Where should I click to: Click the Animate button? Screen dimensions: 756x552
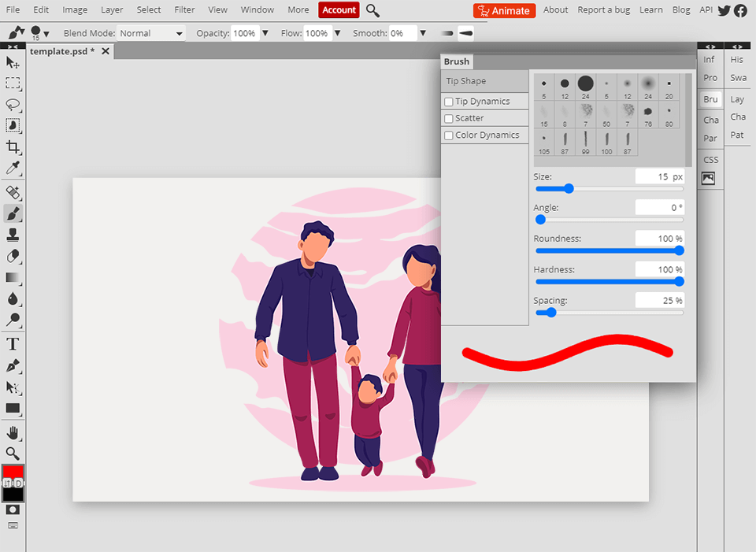click(x=504, y=10)
